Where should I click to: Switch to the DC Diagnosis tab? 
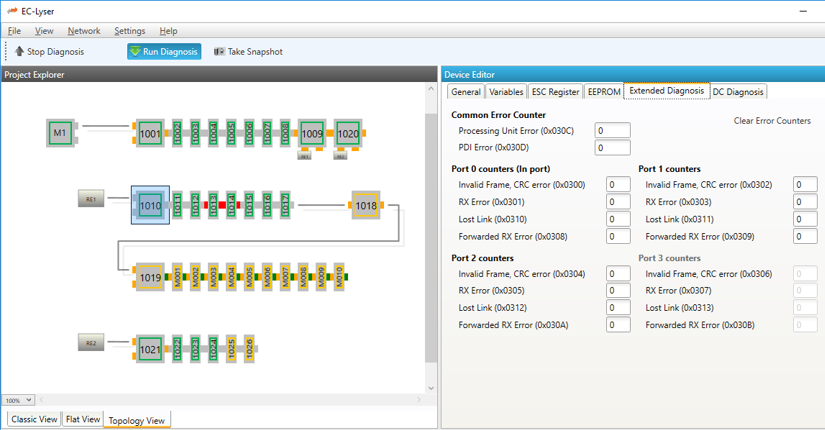(x=738, y=92)
